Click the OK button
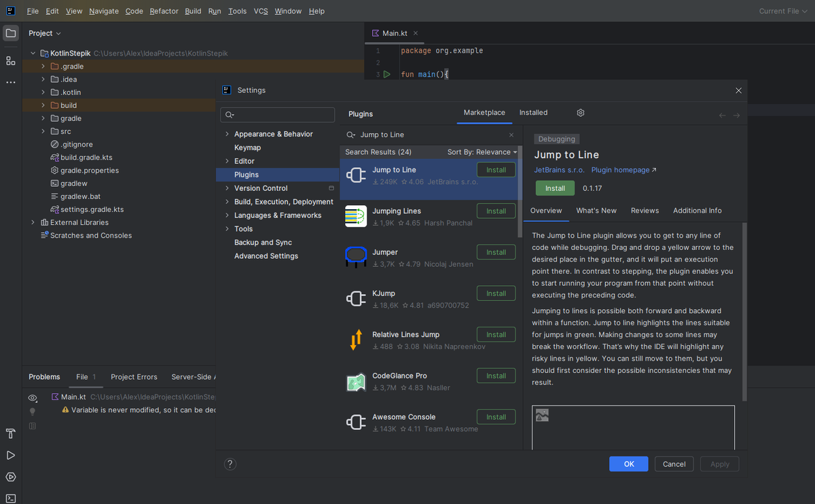This screenshot has height=504, width=815. pos(629,464)
